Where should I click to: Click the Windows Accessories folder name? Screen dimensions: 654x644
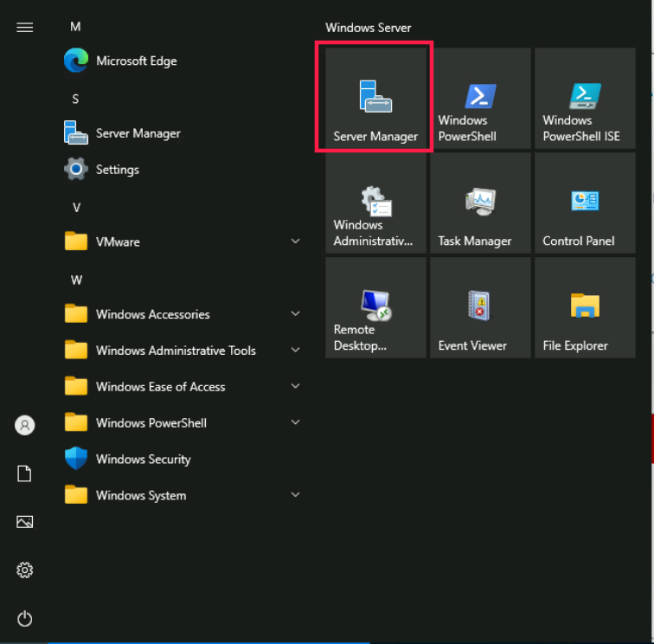(x=152, y=314)
